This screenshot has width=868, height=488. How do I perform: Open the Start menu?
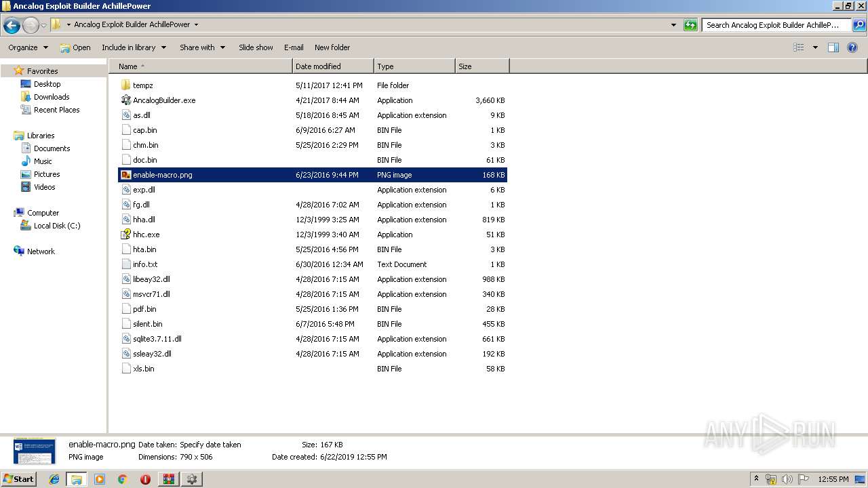[x=18, y=479]
